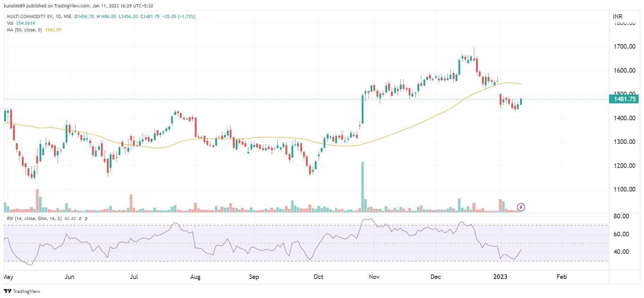Click the INR currency label
Screen dimensions: 644x298
618,17
